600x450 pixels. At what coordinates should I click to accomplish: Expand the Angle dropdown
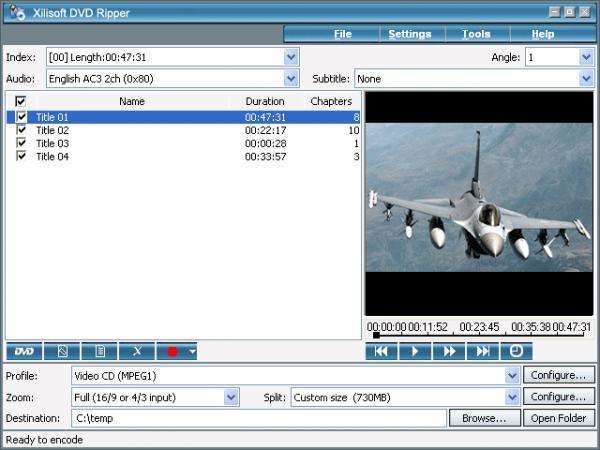(x=586, y=57)
